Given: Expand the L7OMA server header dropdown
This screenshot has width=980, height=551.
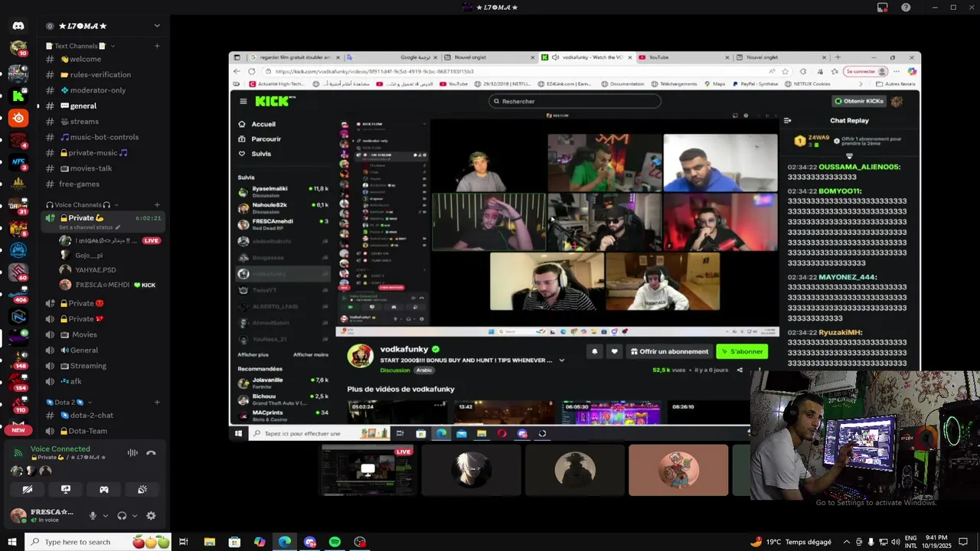Looking at the screenshot, I should pyautogui.click(x=157, y=26).
